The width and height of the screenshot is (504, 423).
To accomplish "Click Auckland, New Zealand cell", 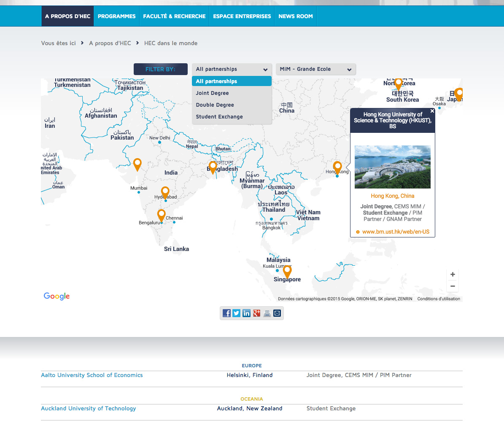I will point(249,409).
